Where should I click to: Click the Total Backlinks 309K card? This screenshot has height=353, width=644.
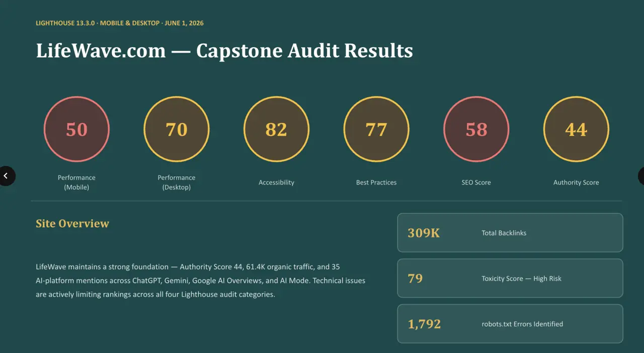coord(510,233)
